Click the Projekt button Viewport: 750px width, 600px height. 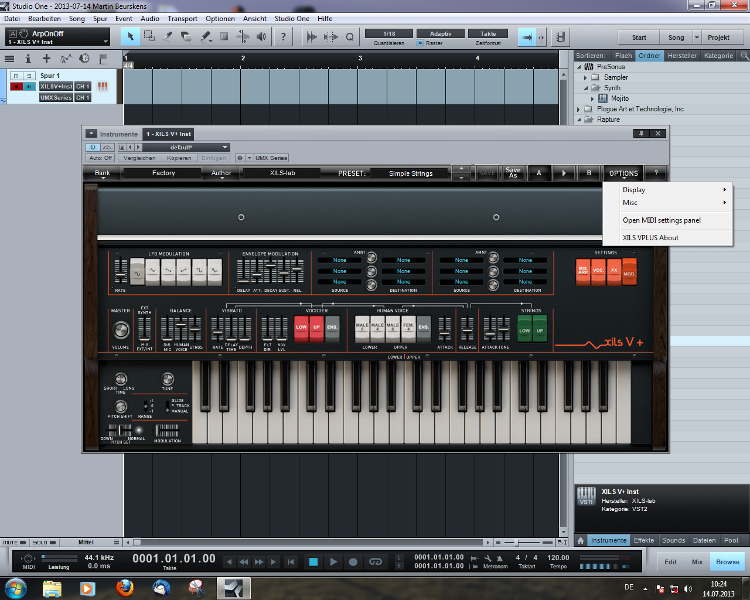coord(718,37)
